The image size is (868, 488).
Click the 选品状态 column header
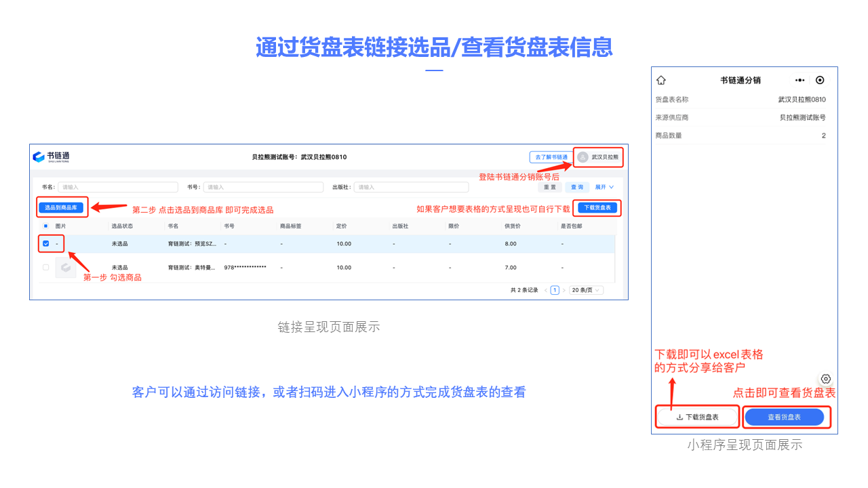(122, 226)
